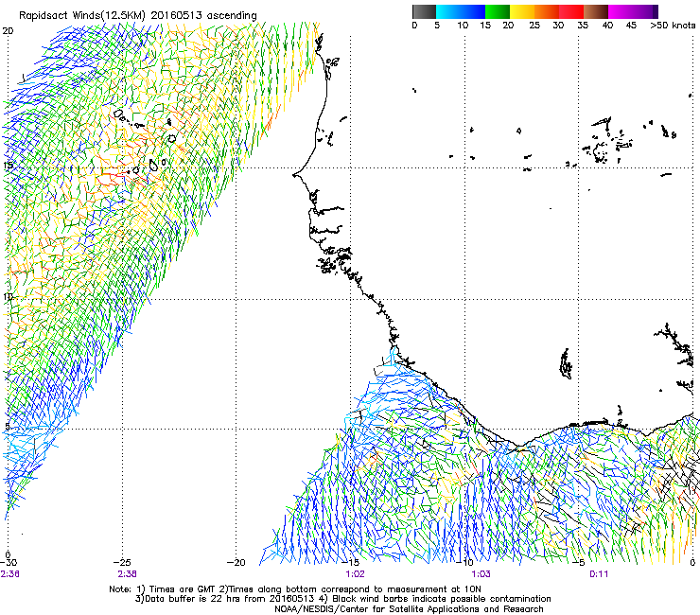Click the legend scale value "25"
Viewport: 700px width, 615px height.
534,26
